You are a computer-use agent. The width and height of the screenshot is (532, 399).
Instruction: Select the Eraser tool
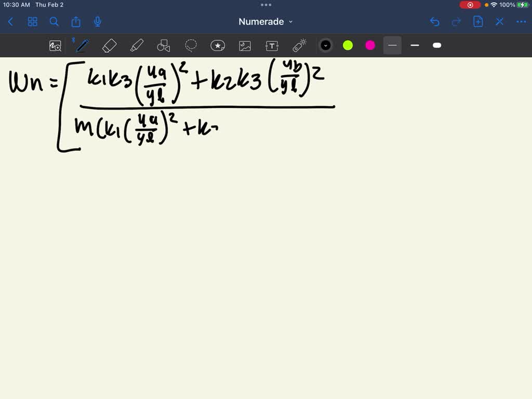point(109,46)
